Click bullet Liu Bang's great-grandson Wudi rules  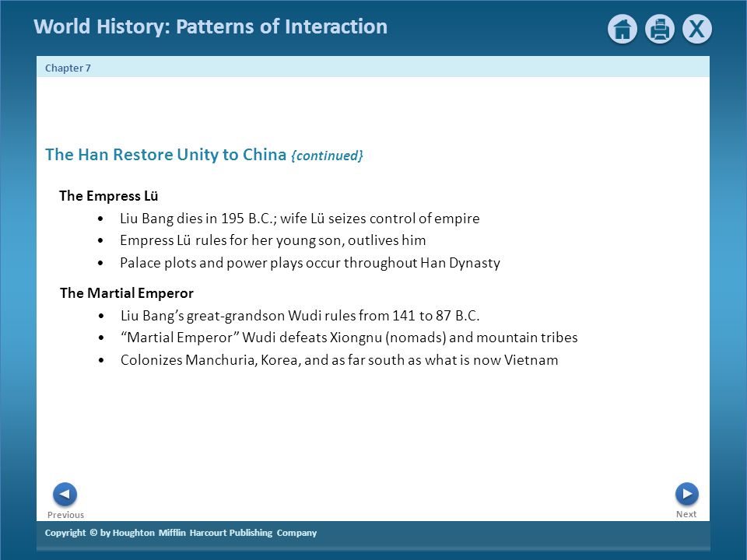pos(300,316)
